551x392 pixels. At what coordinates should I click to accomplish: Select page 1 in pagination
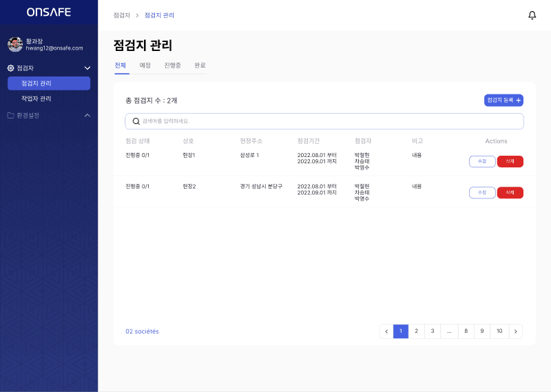[x=401, y=331]
